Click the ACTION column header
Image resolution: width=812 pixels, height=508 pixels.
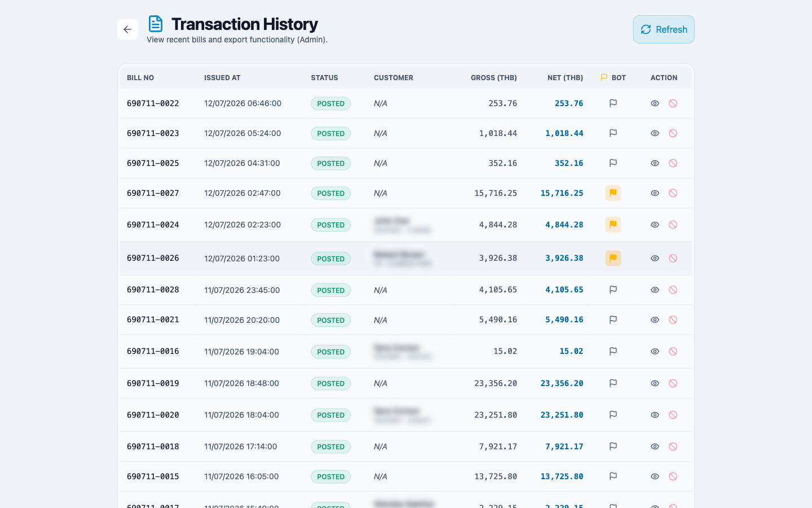[664, 78]
